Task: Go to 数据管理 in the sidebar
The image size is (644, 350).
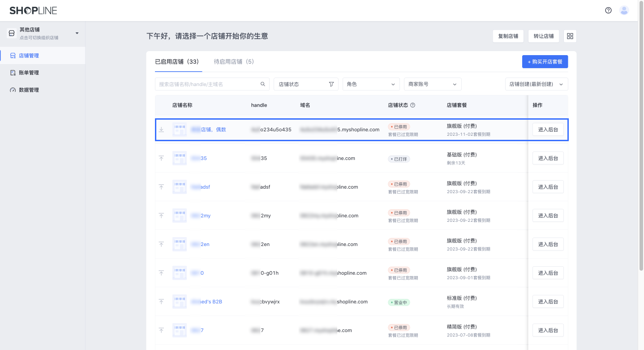Action: tap(29, 90)
